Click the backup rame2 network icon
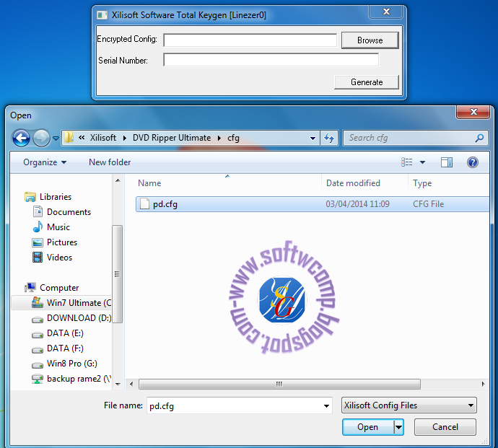 pos(38,379)
